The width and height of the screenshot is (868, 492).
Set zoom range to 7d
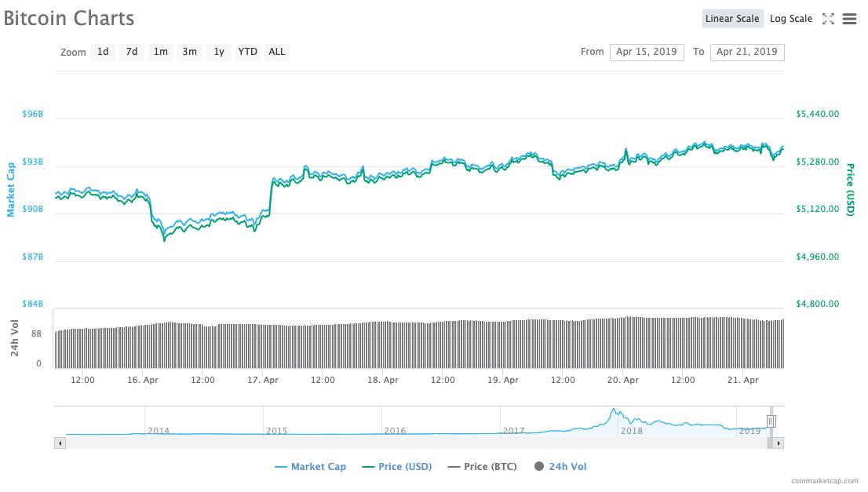[132, 52]
